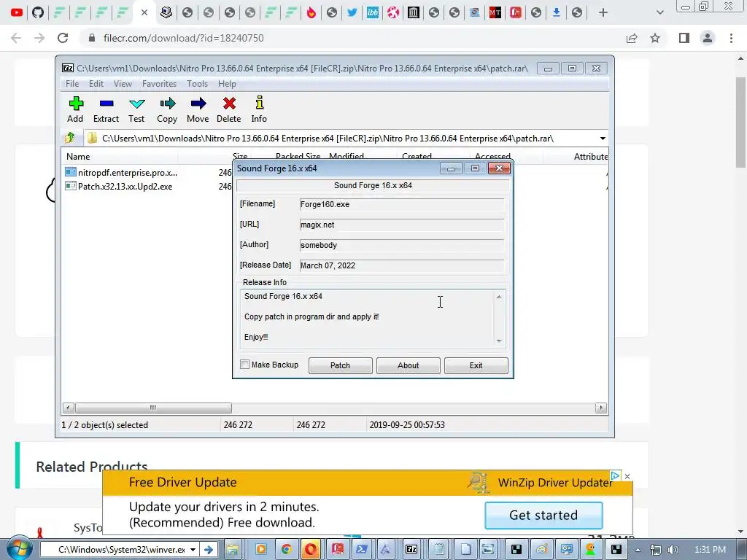
Task: Click the Name column header
Action: [x=120, y=156]
